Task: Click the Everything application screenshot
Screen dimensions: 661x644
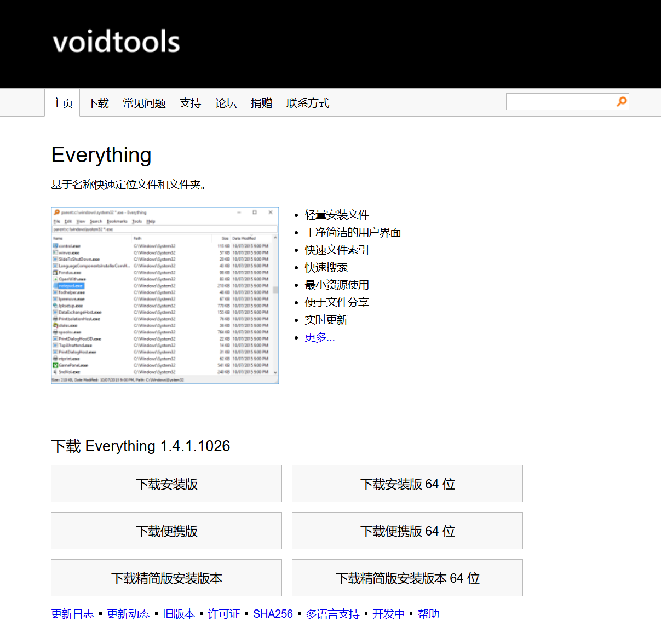Action: [164, 296]
